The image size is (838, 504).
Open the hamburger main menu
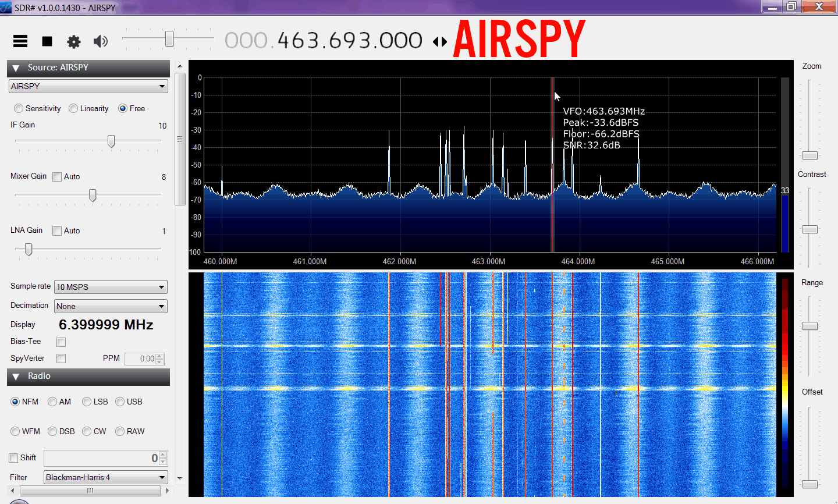[20, 41]
